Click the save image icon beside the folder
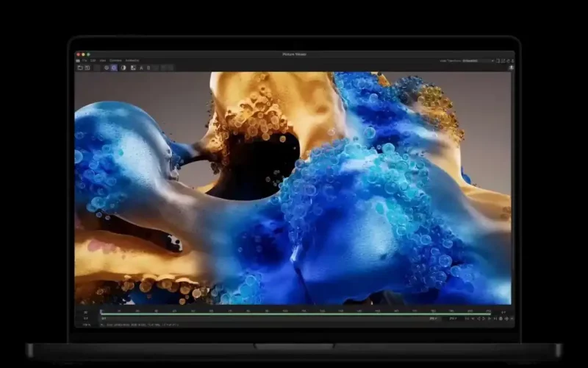 [87, 68]
